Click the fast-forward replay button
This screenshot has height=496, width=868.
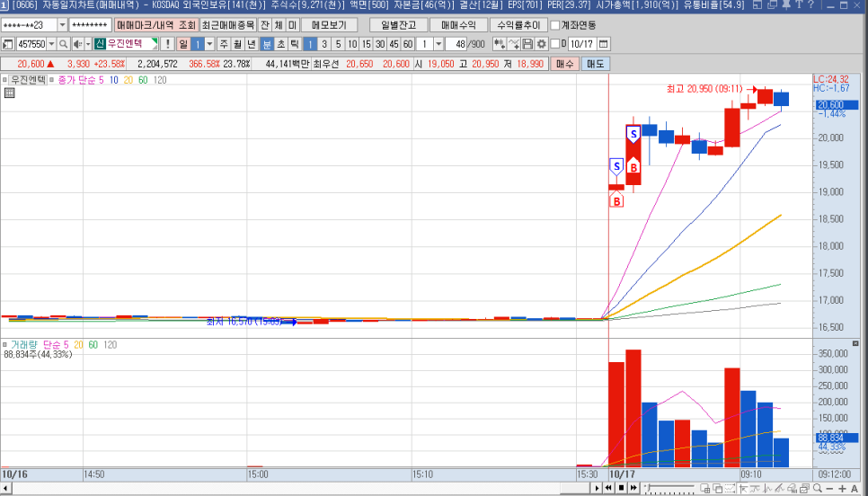point(633,488)
